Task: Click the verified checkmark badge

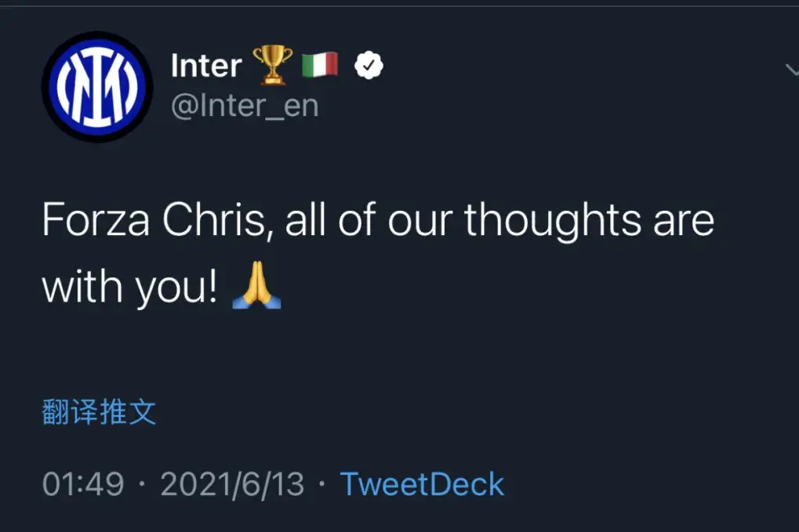Action: coord(368,66)
